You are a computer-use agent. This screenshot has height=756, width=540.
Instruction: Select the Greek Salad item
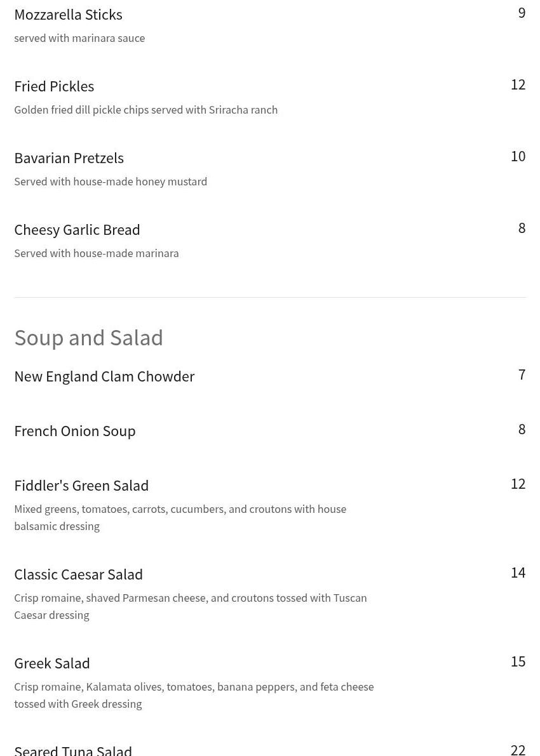(52, 663)
